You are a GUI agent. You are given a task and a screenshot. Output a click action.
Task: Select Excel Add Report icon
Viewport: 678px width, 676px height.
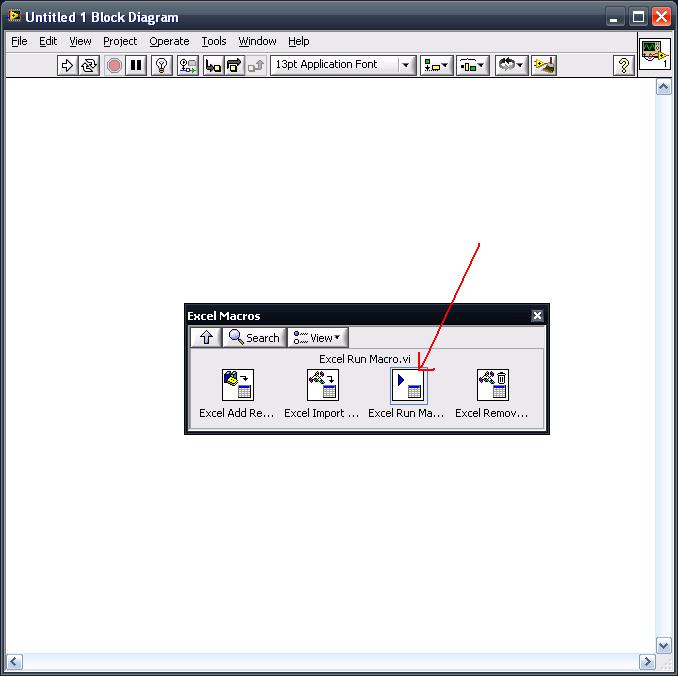coord(237,385)
